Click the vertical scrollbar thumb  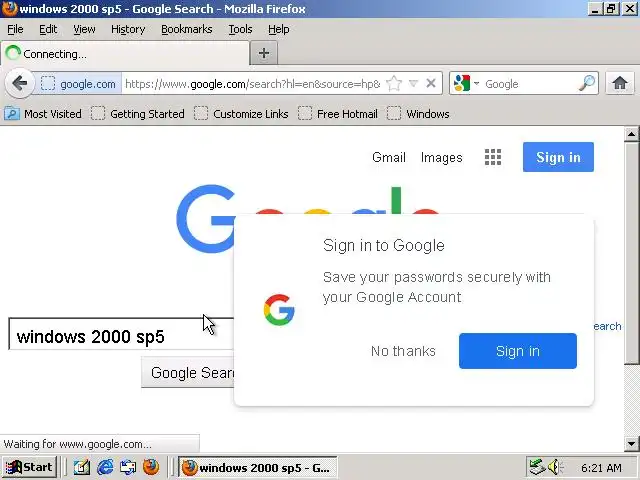[631, 253]
